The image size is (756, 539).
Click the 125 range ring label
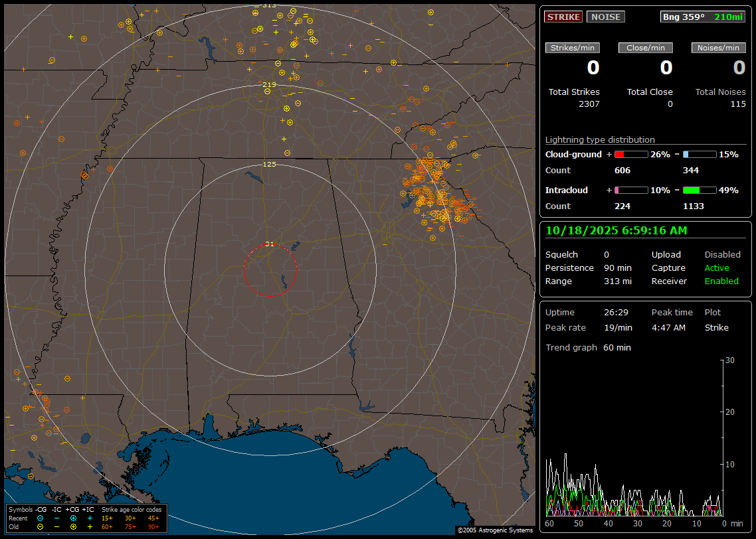pos(269,164)
